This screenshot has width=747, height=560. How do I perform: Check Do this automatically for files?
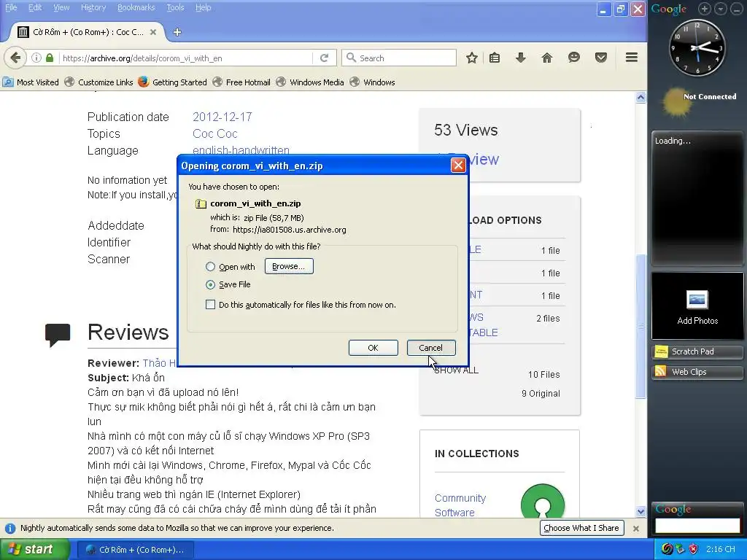[x=210, y=305]
